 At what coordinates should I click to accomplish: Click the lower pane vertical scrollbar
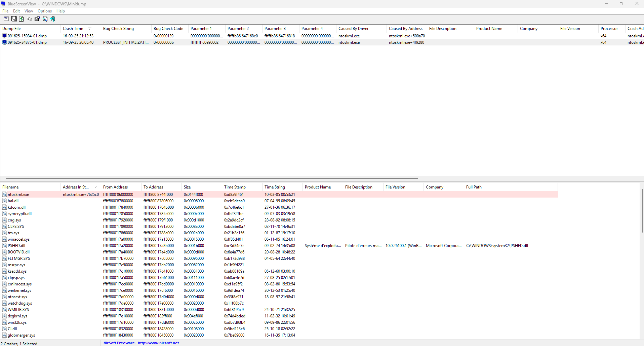[642, 210]
